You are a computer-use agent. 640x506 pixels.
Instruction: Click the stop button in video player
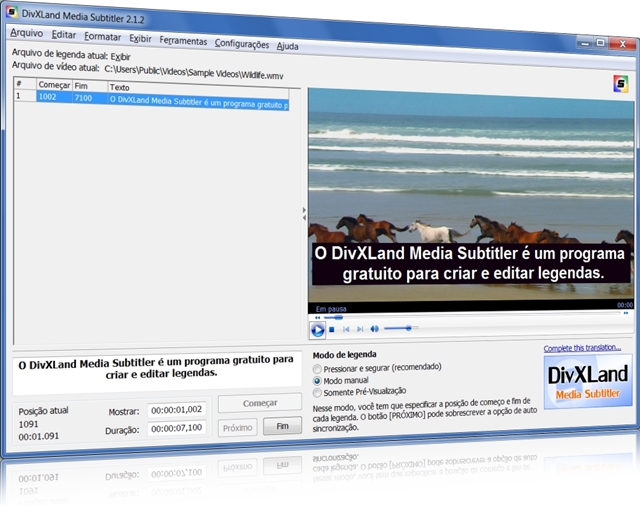click(x=332, y=329)
